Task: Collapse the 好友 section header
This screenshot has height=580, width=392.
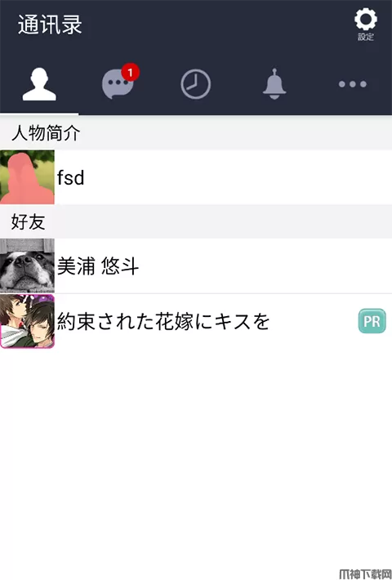Action: 196,221
